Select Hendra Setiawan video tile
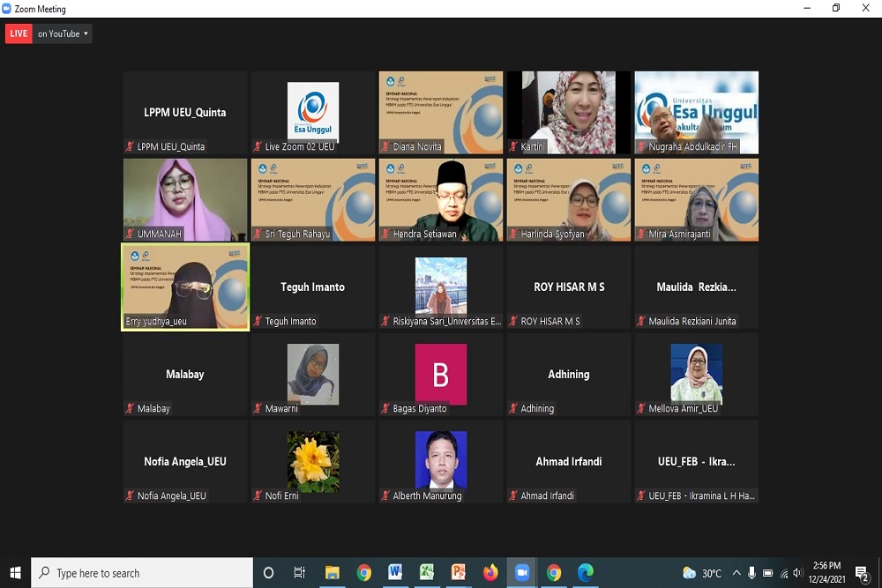This screenshot has width=882, height=588. (440, 199)
